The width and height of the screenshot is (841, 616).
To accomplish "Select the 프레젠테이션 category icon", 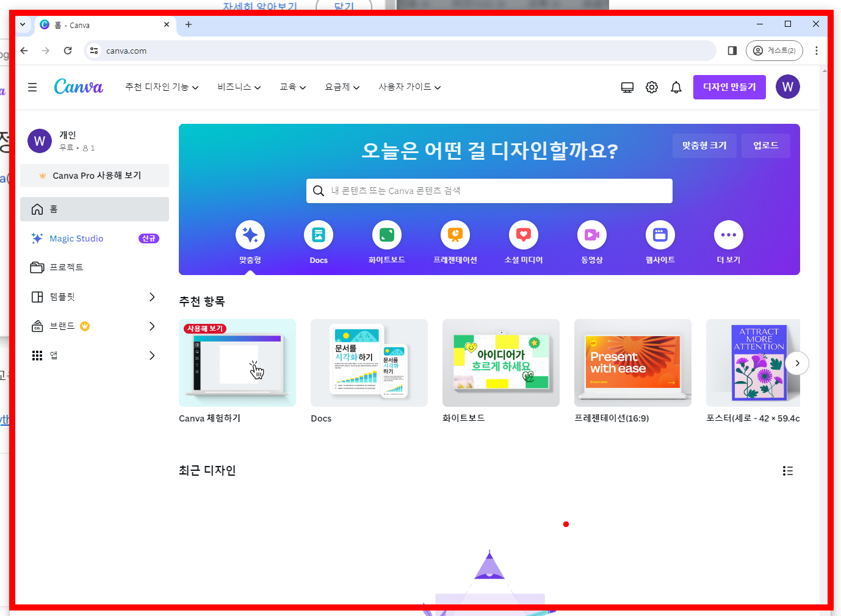I will pyautogui.click(x=455, y=235).
